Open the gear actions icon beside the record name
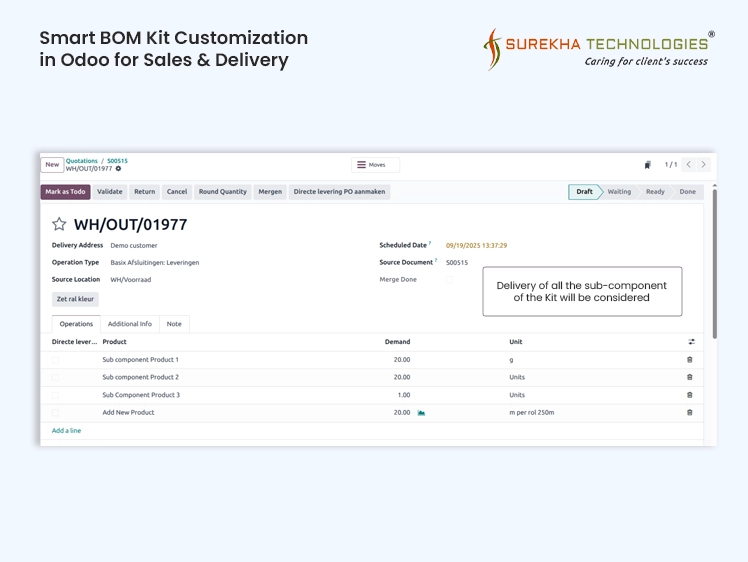Screen dimensions: 748x562 [x=118, y=169]
